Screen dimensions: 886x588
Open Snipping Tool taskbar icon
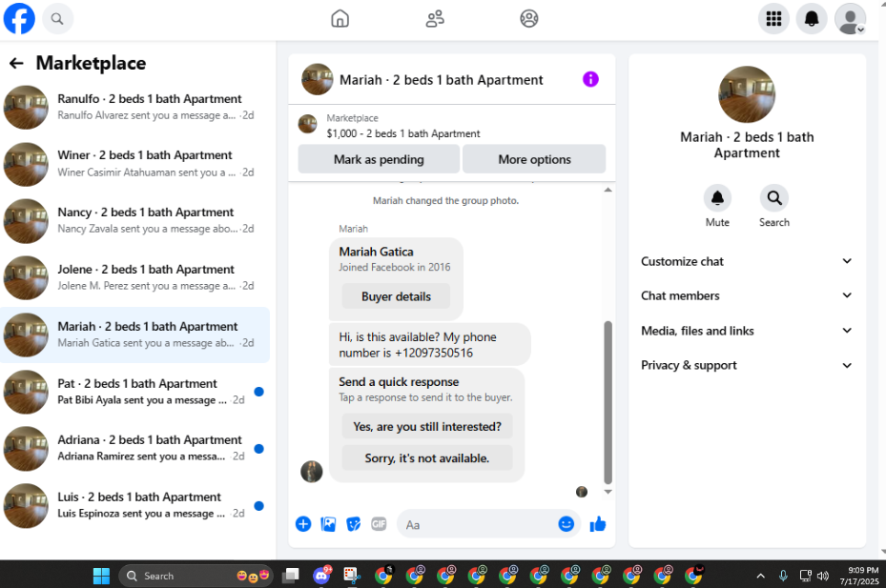(352, 576)
